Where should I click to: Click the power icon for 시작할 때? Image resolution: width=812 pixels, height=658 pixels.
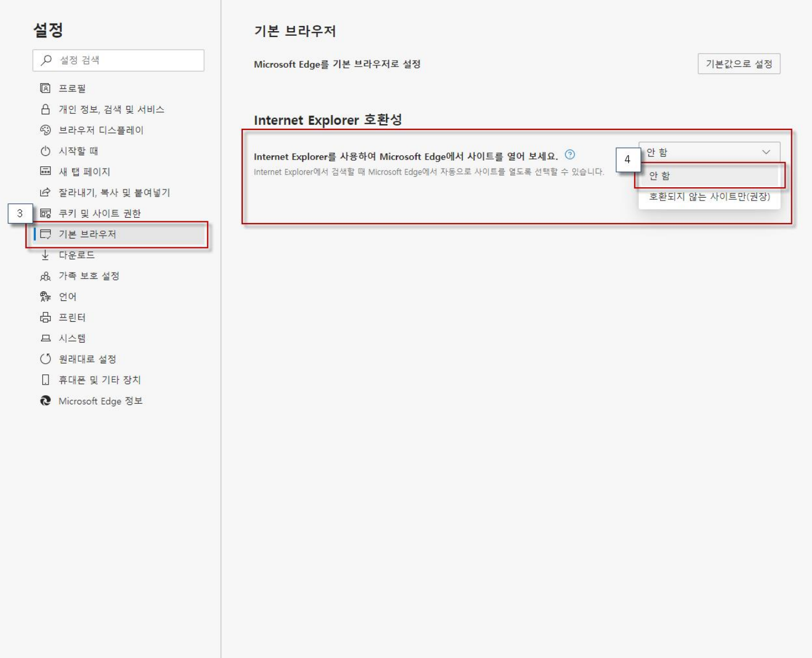click(45, 151)
